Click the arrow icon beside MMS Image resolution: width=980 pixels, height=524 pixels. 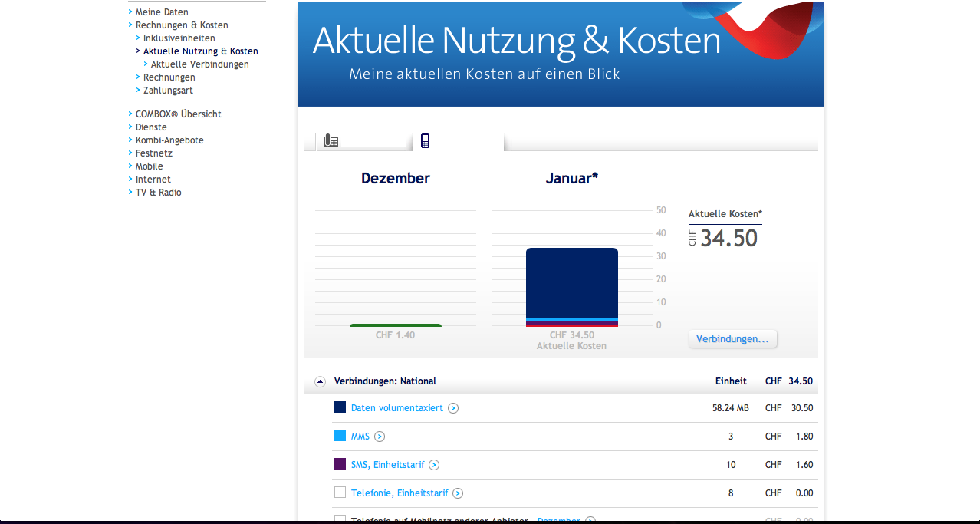point(380,437)
